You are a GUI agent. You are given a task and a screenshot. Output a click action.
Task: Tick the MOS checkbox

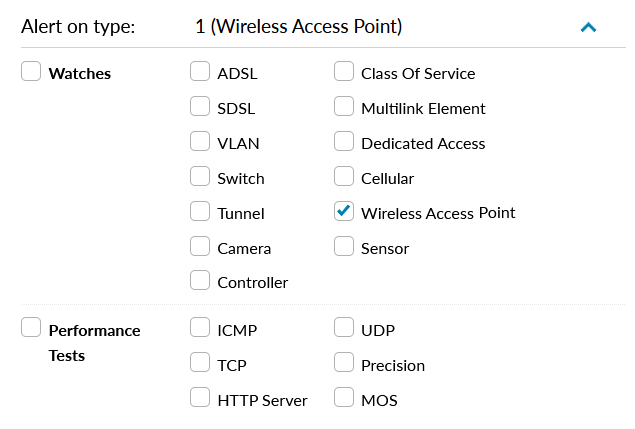coord(344,399)
